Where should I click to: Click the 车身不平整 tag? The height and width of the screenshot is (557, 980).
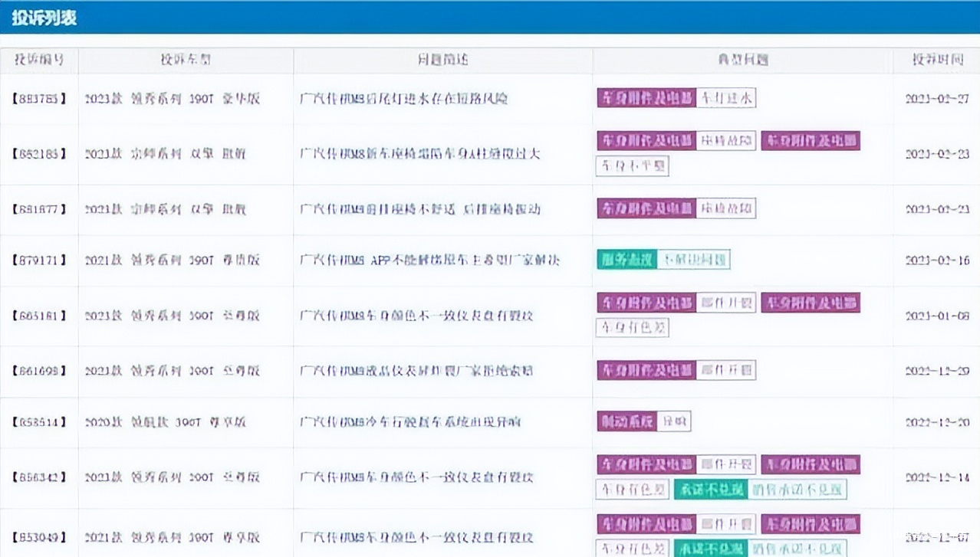tap(632, 165)
